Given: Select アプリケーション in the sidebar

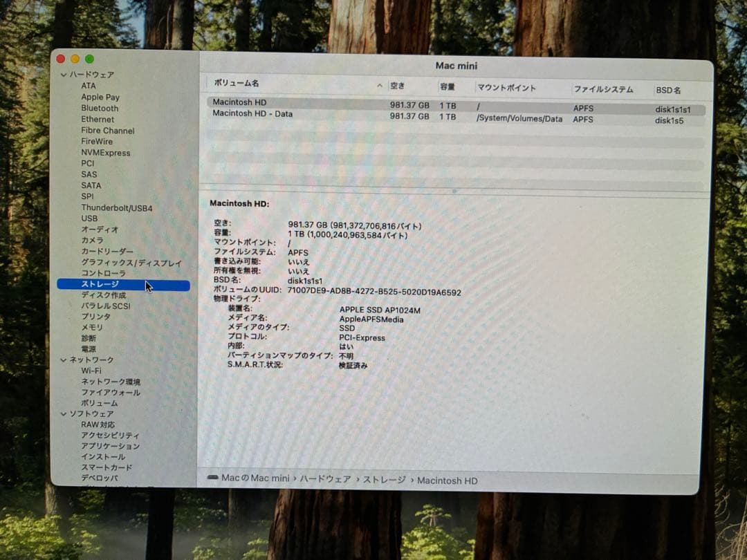Looking at the screenshot, I should click(110, 447).
